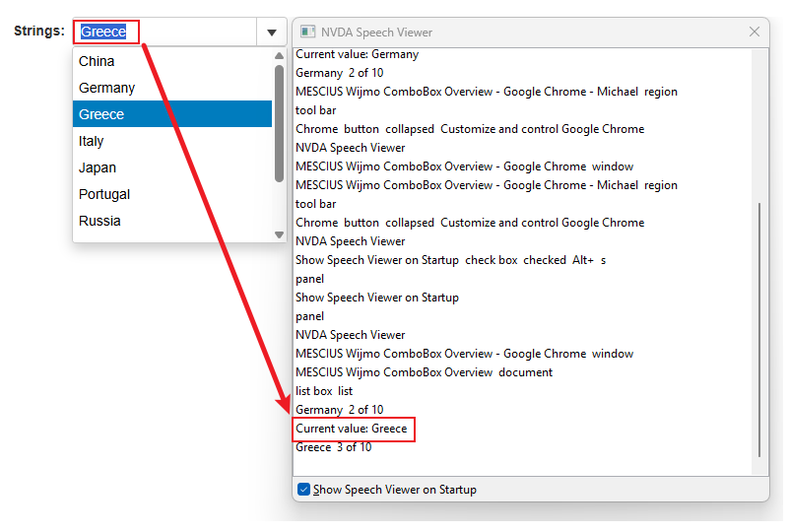The height and width of the screenshot is (532, 788).
Task: Close the NVDA Speech Viewer window
Action: click(x=755, y=32)
